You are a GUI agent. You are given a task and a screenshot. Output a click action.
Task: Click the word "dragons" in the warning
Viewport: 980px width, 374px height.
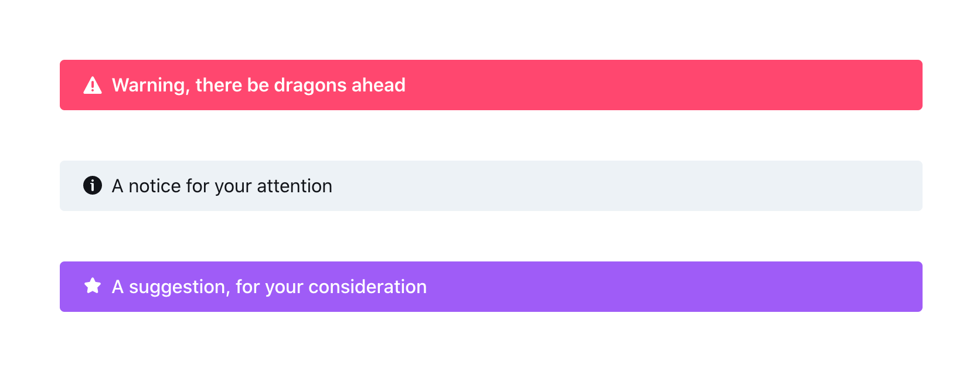[310, 86]
